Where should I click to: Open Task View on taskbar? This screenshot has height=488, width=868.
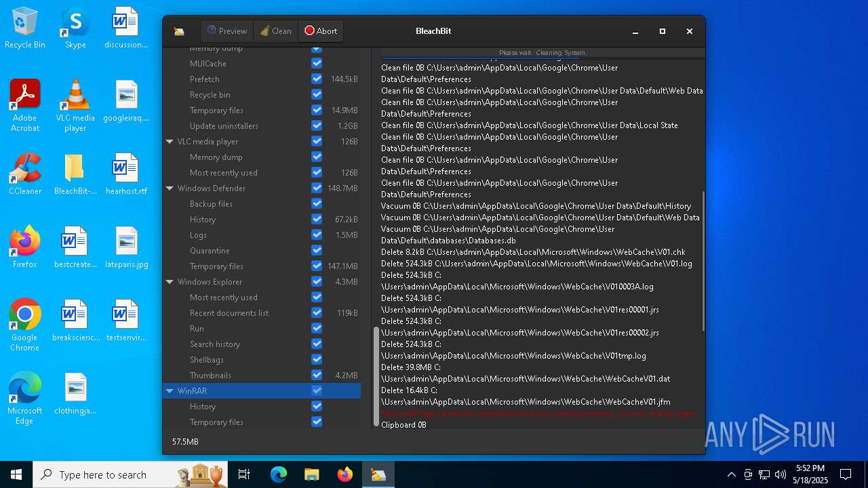[244, 474]
